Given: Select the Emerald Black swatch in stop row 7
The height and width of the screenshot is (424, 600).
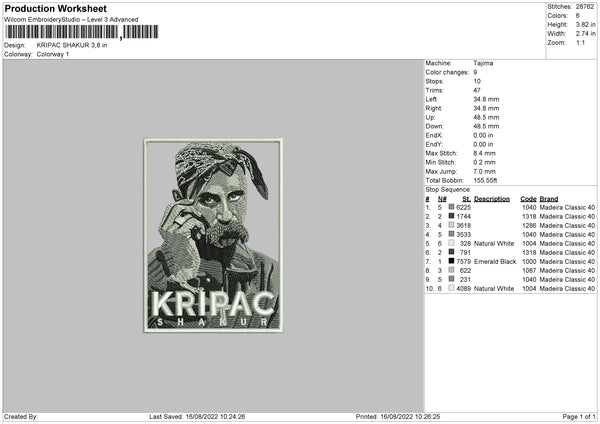Looking at the screenshot, I should (x=451, y=261).
